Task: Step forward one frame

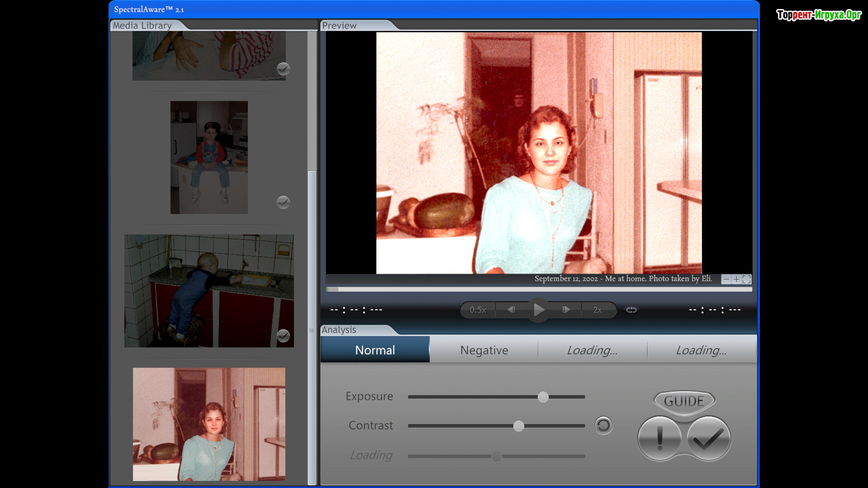Action: point(566,310)
